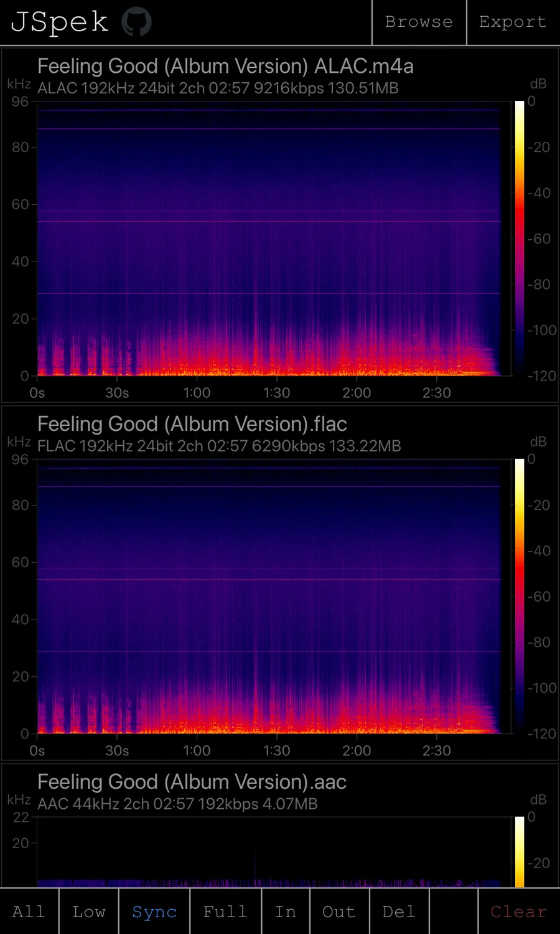
Task: Open the GitHub icon link
Action: point(136,22)
